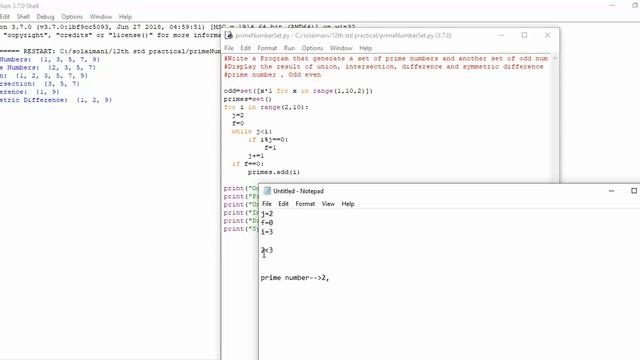Open Help menu in Notepad
This screenshot has width=640, height=360.
(348, 204)
